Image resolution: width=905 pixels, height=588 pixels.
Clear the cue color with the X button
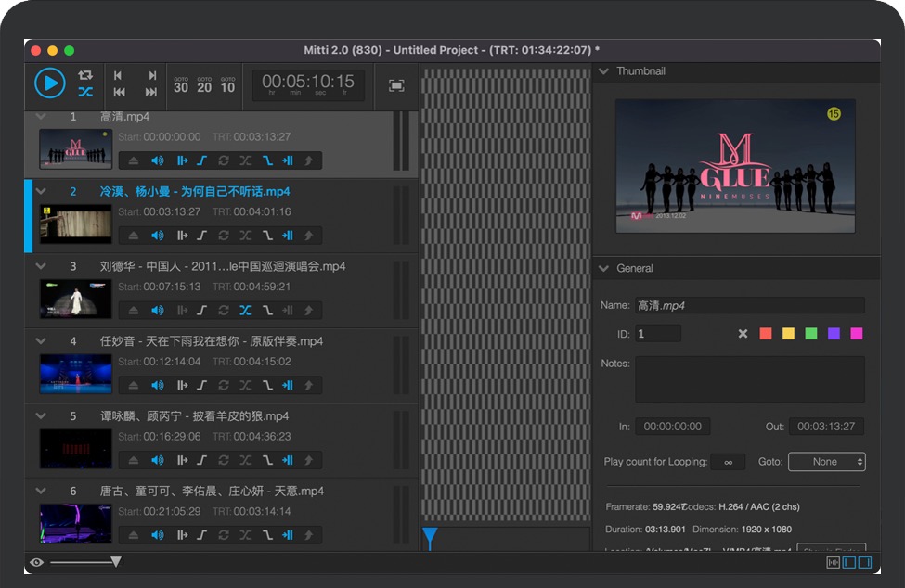[743, 334]
